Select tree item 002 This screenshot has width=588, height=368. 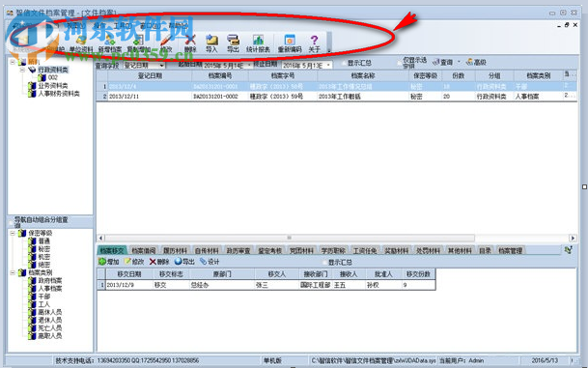tap(53, 77)
